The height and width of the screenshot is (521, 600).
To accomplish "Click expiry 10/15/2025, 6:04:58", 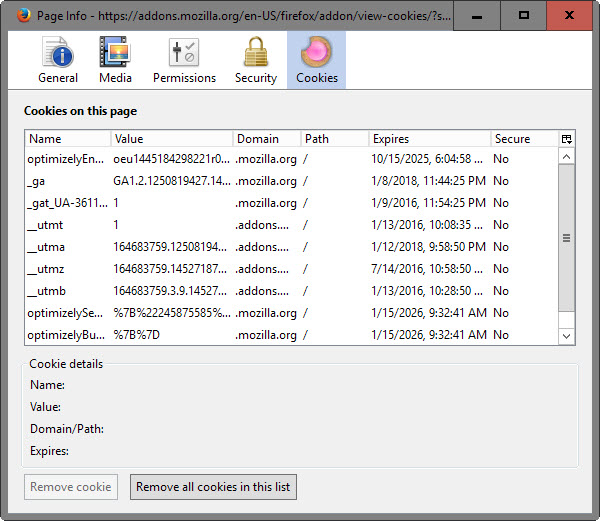I will point(427,159).
